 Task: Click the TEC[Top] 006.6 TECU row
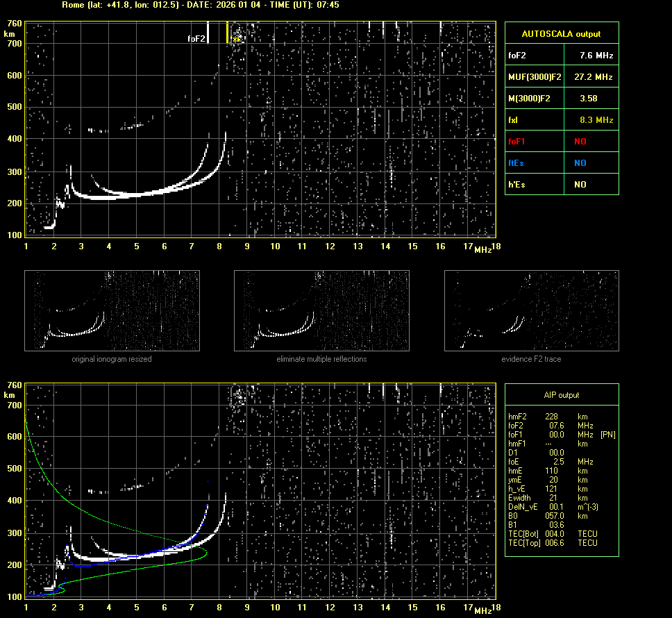tap(552, 542)
